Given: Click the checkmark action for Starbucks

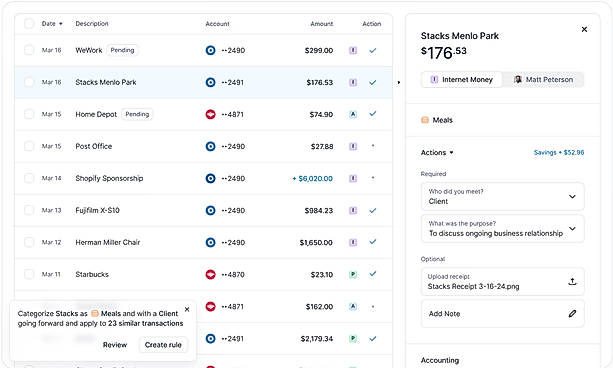Looking at the screenshot, I should click(373, 274).
